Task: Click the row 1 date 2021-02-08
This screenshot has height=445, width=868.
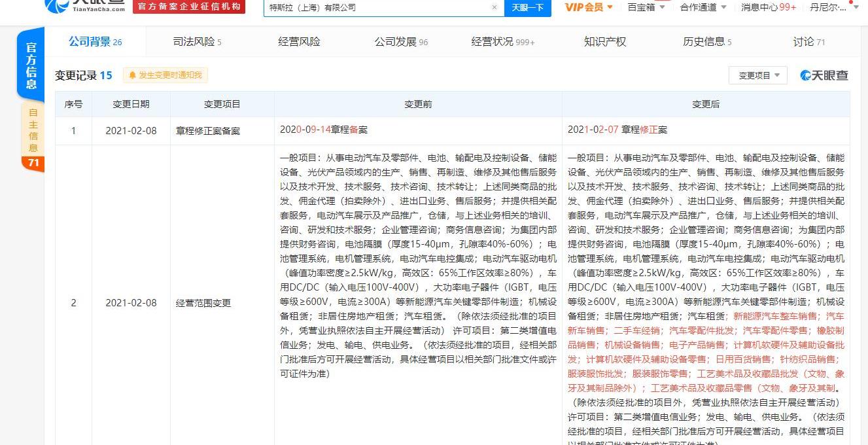Action: click(x=131, y=131)
